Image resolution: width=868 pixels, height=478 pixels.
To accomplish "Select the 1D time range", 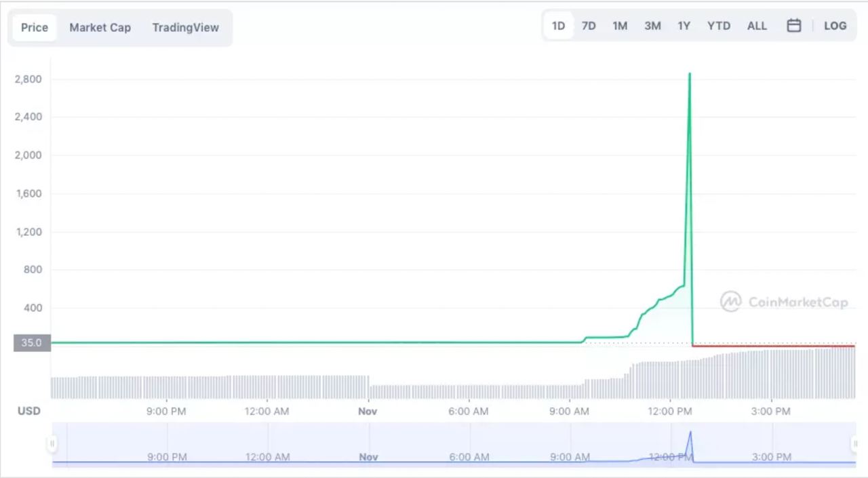I will point(558,26).
